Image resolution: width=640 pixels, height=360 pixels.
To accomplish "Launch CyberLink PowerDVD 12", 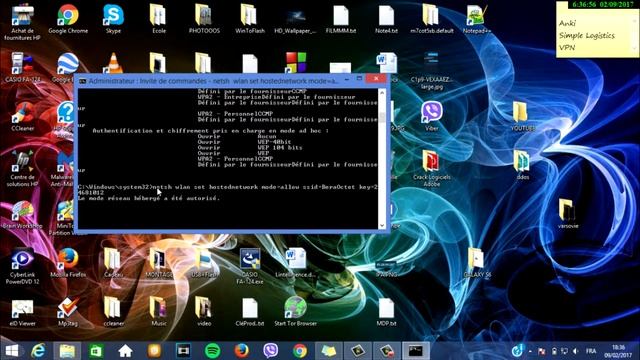I will point(22,266).
